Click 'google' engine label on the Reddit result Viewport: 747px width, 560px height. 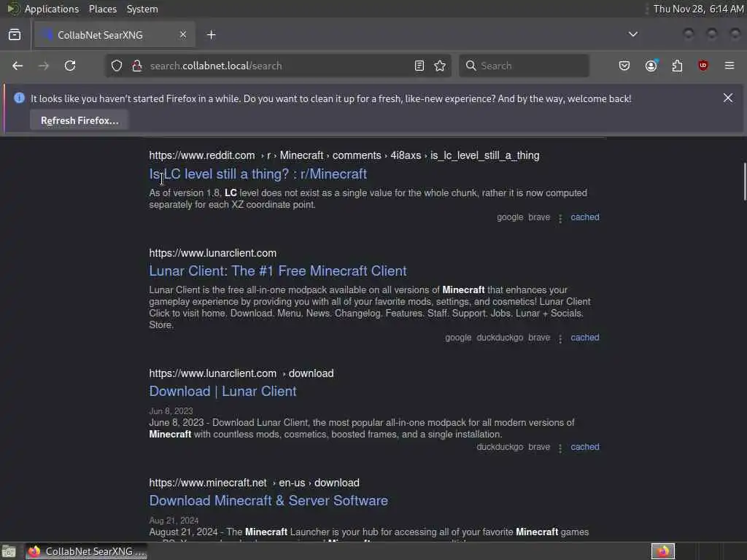(x=510, y=217)
